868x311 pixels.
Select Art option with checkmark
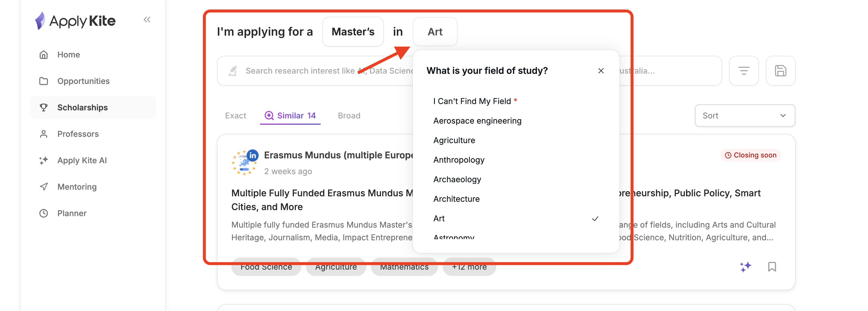439,218
